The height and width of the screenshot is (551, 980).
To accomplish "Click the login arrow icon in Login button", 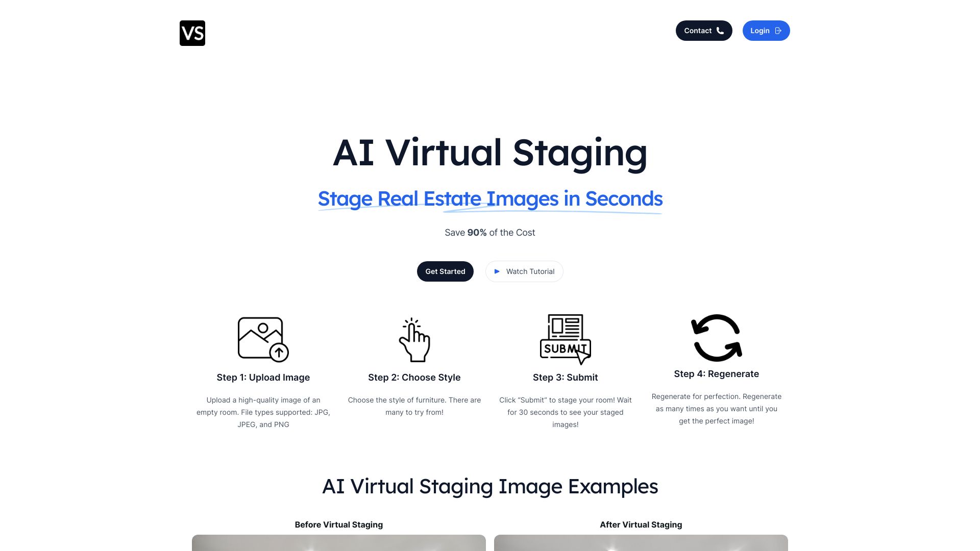I will [x=778, y=30].
